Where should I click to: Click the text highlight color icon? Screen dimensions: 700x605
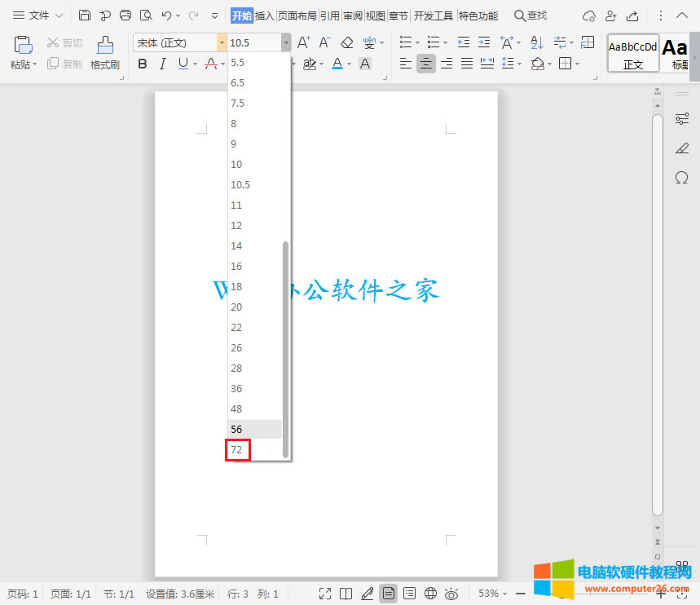(x=310, y=63)
